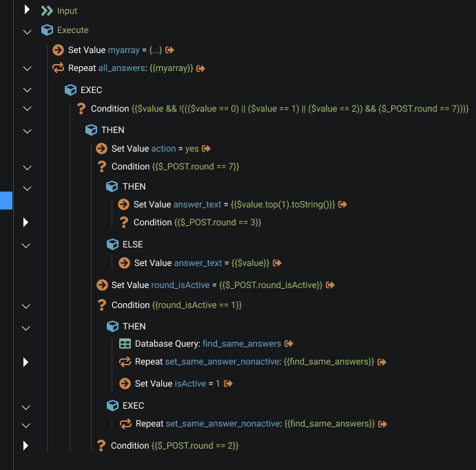
Task: Click the output icon after find_same_answers query
Action: pos(289,343)
